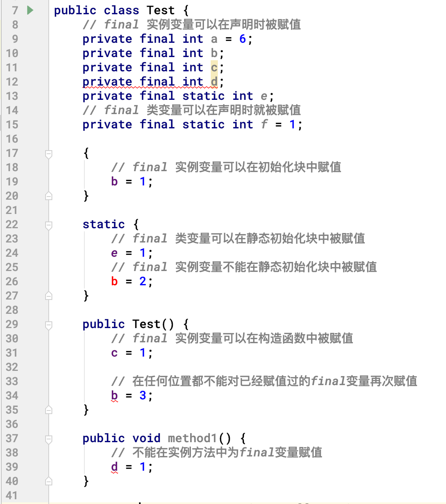Click the variable 'b' declaration on line 10
This screenshot has height=504, width=446.
click(214, 53)
